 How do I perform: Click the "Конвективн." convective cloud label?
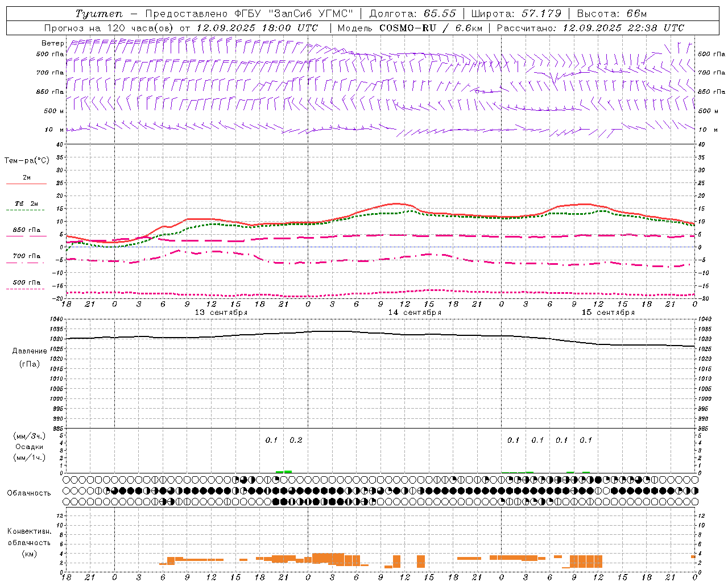tap(29, 531)
